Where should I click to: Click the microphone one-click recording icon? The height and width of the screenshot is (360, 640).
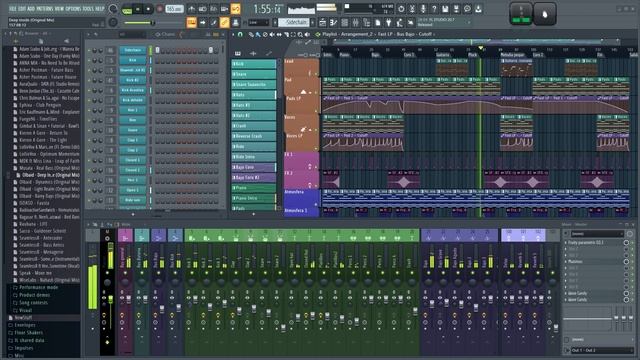click(423, 9)
